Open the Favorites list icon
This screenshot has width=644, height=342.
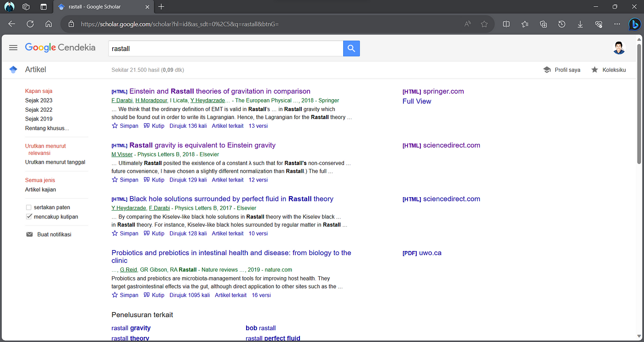click(x=525, y=24)
